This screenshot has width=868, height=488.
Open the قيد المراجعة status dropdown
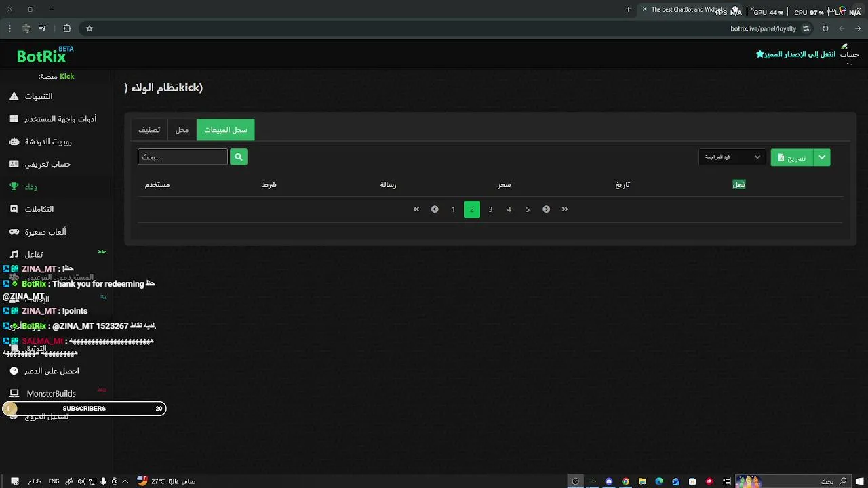(732, 157)
